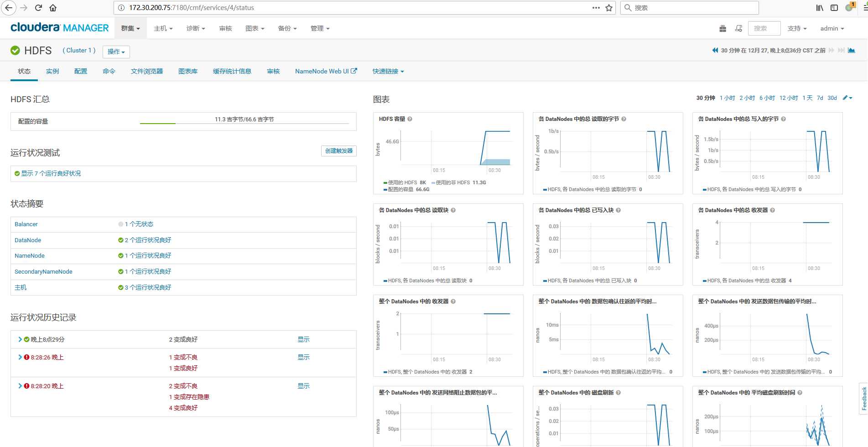Open help for 总 读取块 chart
The image size is (868, 447).
[x=453, y=210]
